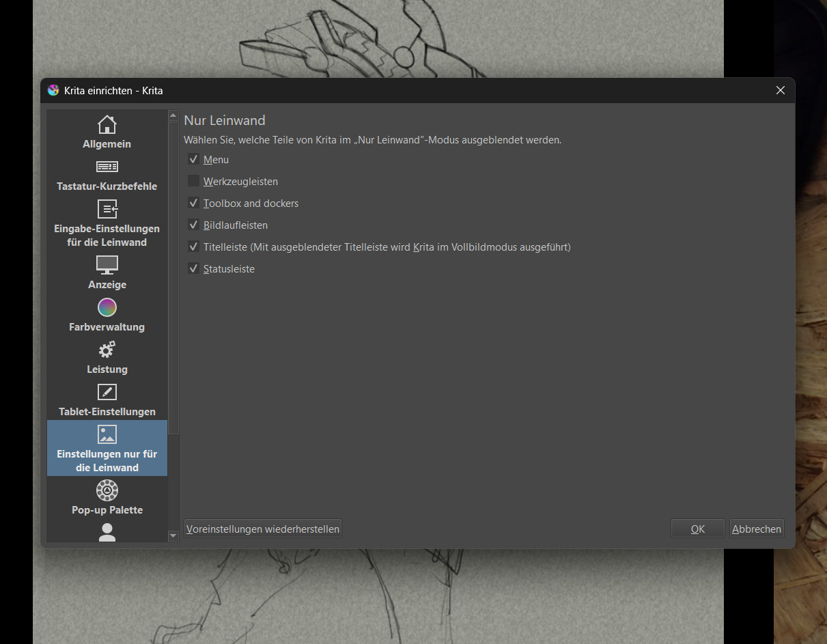Click the Anzeige monitor icon

(107, 265)
